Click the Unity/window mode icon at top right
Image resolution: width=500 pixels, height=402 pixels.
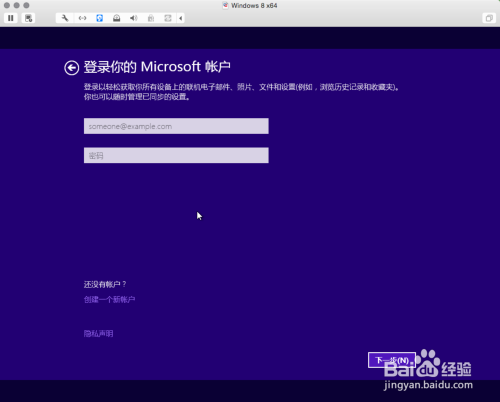[x=489, y=18]
